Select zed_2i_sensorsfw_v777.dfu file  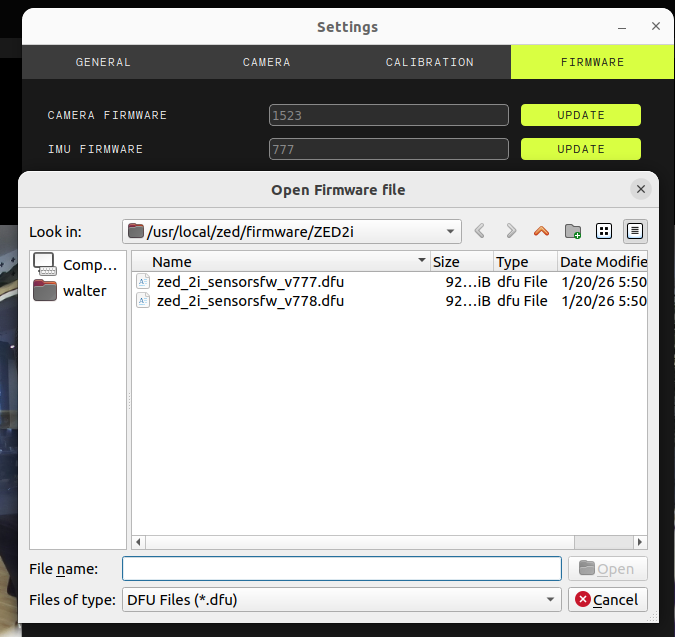tap(250, 282)
